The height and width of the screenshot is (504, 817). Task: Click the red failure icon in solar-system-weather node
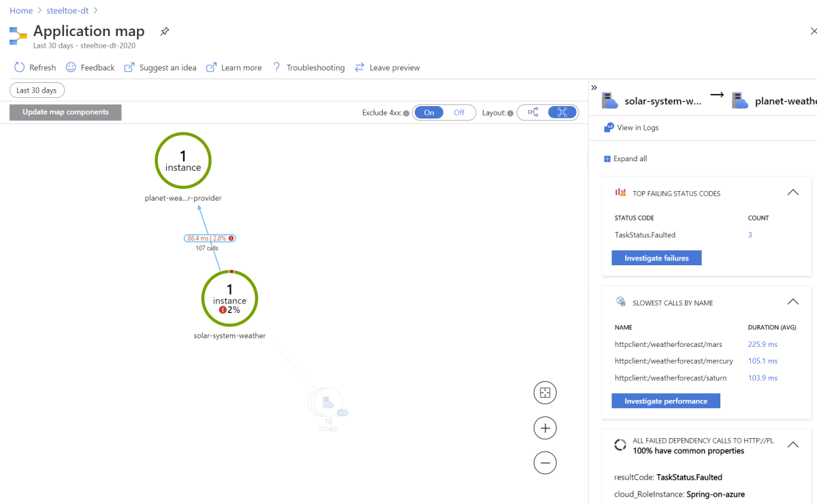point(223,310)
